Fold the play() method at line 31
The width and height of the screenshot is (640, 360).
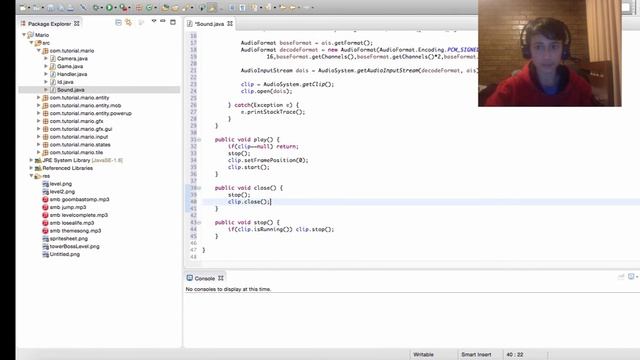[x=199, y=140]
